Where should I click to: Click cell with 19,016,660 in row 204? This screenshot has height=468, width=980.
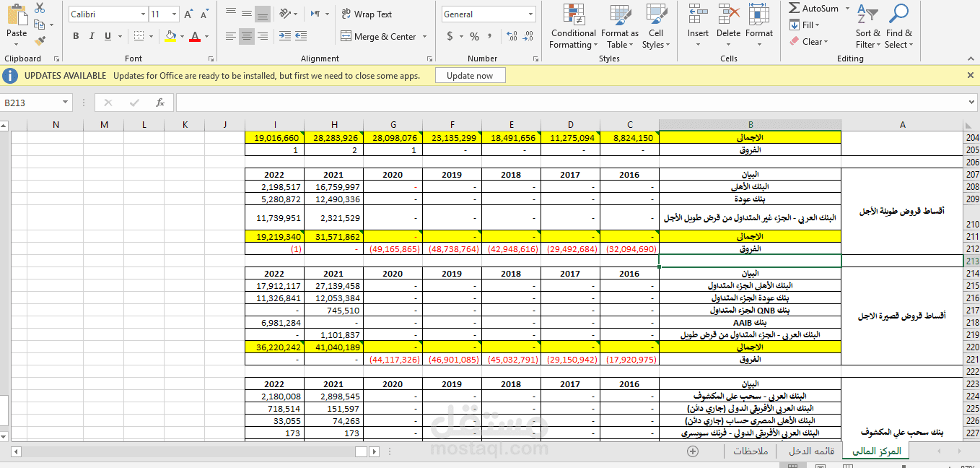275,137
